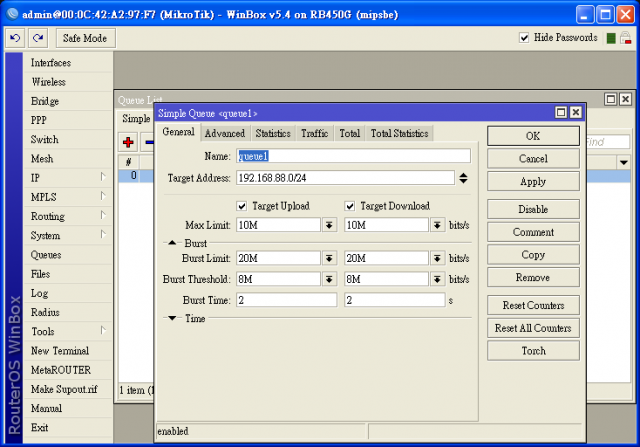This screenshot has height=447, width=640.
Task: Click the padlock icon near Hide Passwords
Action: click(x=625, y=38)
